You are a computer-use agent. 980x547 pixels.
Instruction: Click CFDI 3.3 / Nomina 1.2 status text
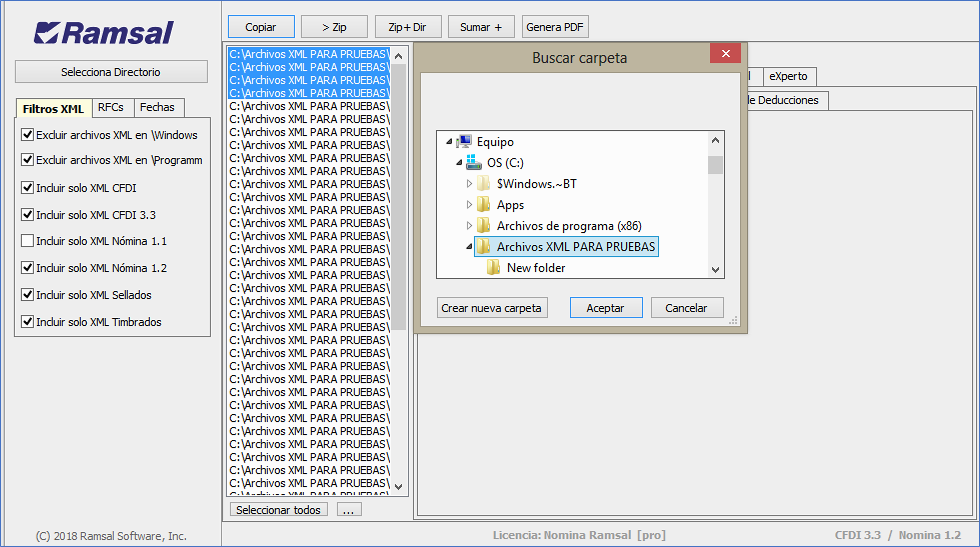(x=898, y=535)
